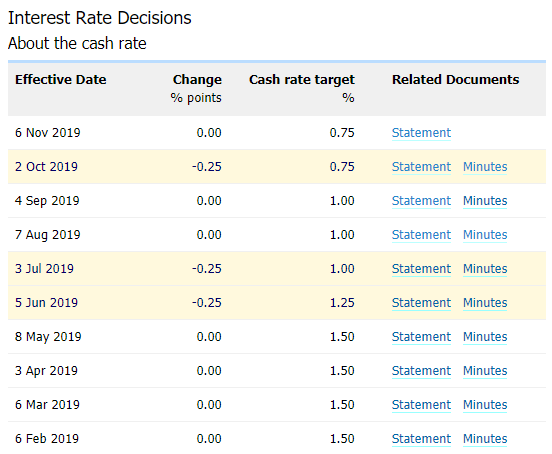Viewport: 552px width, 454px height.
Task: Open the 4 Sep 2019 Statement link
Action: pyautogui.click(x=421, y=201)
